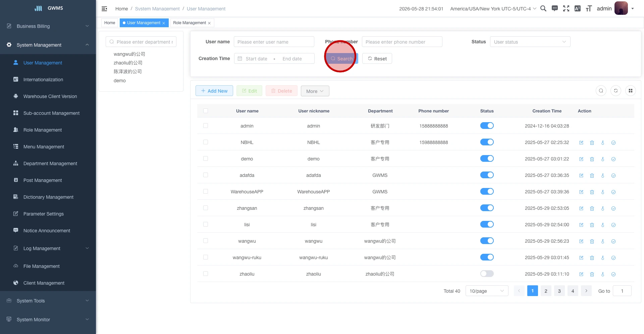Click the key reset-password icon in adafda row

(603, 176)
